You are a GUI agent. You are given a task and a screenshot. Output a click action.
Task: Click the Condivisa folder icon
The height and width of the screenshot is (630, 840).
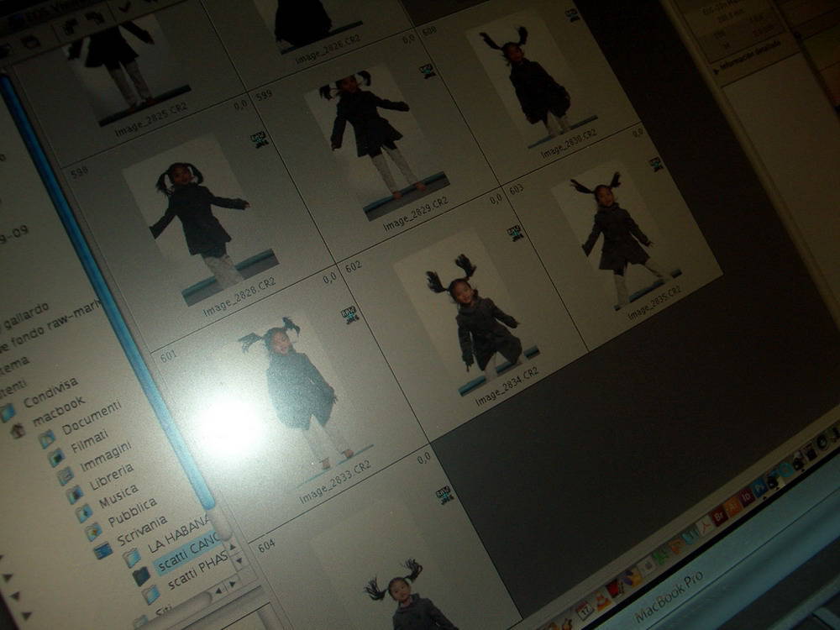click(7, 412)
